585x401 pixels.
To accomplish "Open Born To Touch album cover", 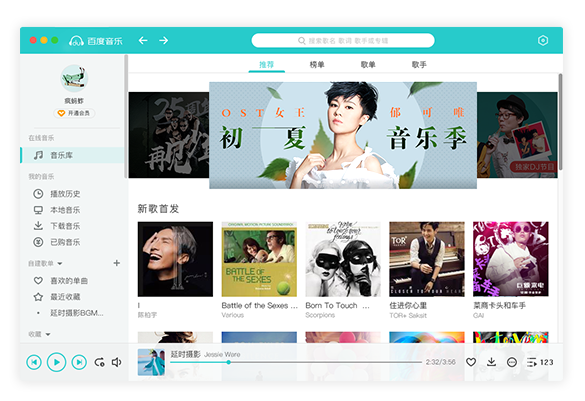I will [x=343, y=259].
